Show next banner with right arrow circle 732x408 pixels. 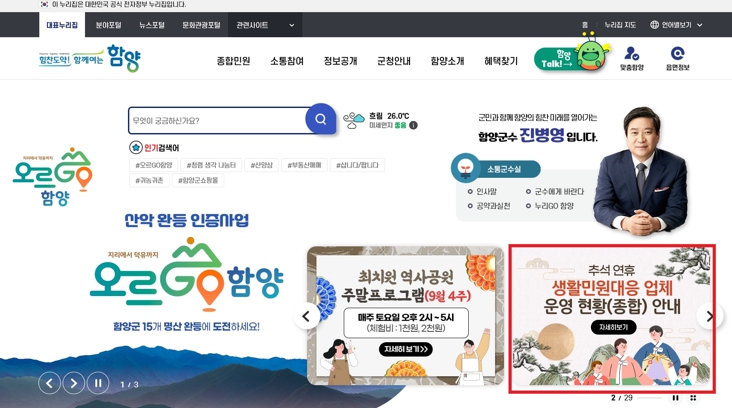pyautogui.click(x=709, y=316)
